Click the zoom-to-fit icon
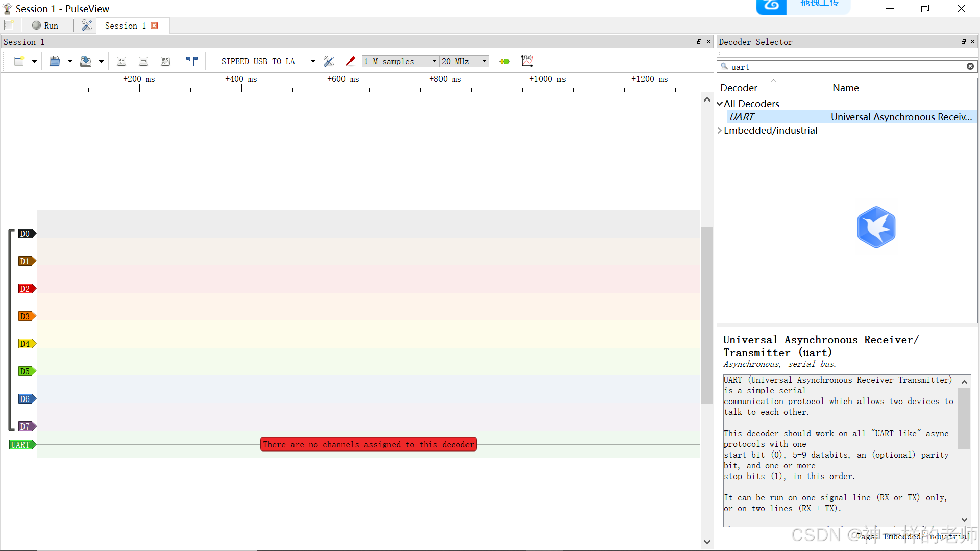Image resolution: width=980 pixels, height=551 pixels. (165, 61)
